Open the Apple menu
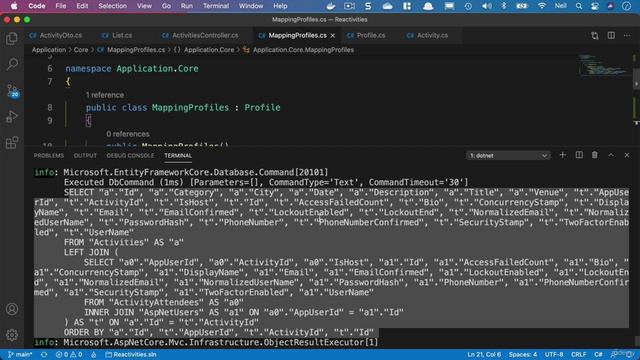The width and height of the screenshot is (640, 360). 14,6
